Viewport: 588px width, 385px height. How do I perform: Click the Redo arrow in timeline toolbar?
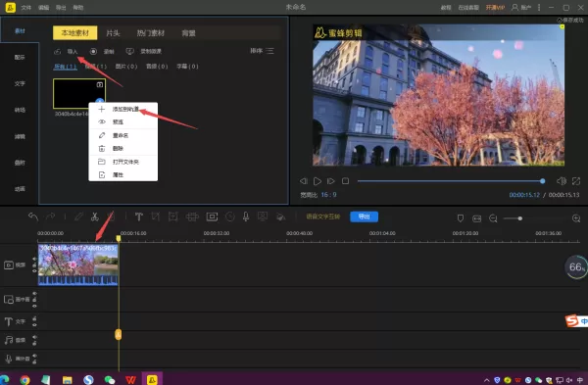click(x=50, y=217)
